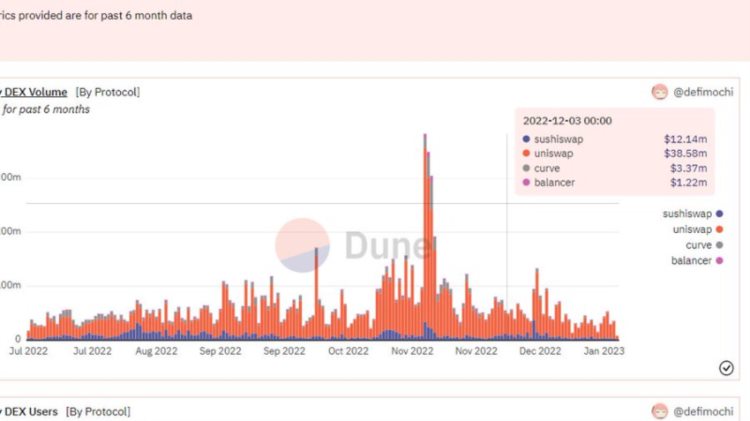Click defimochi avatar in DEX Users panel

click(660, 411)
